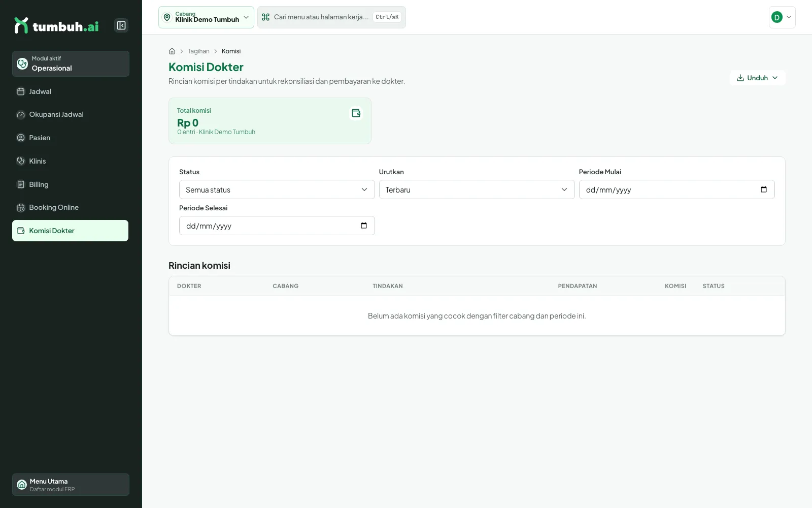Click the Modul aktif Operasional icon
Viewport: 812px width, 508px height.
click(22, 63)
